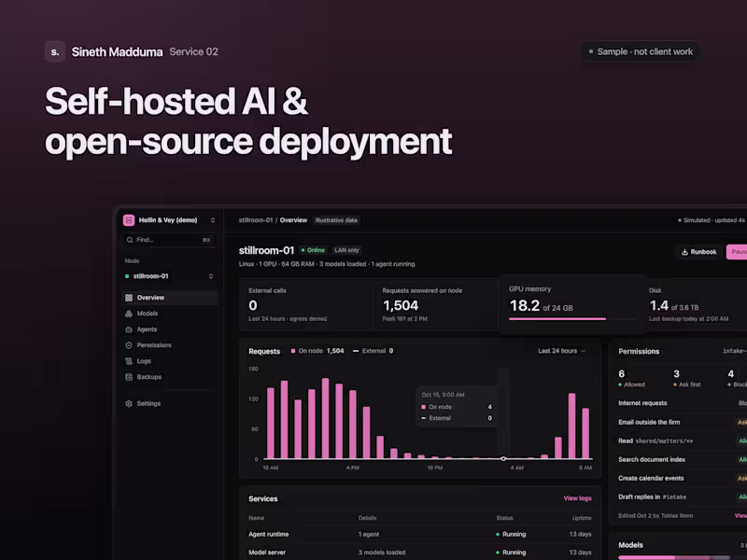
Task: Click the Find search field
Action: pyautogui.click(x=170, y=240)
